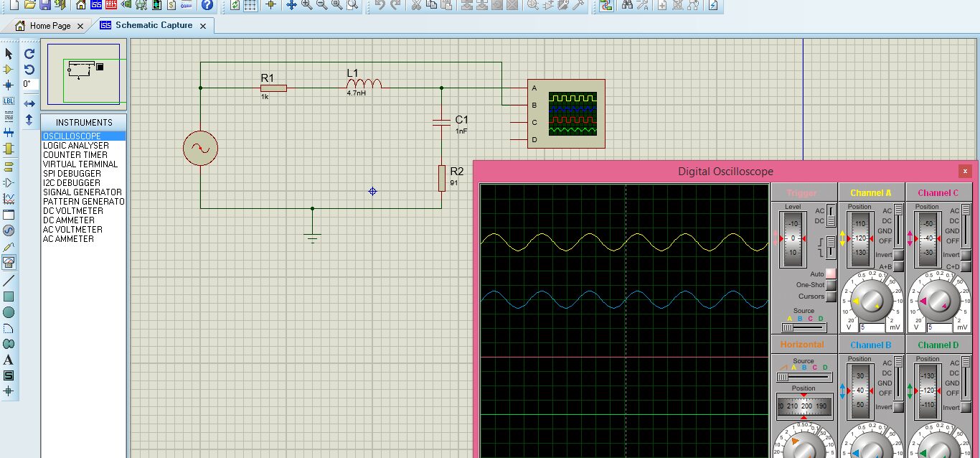Viewport: 980px width, 458px height.
Task: Click the binoculars Search and Tag icon
Action: 627,5
